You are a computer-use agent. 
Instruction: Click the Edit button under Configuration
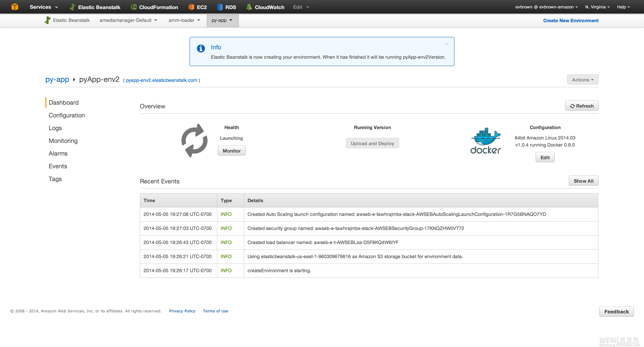click(545, 157)
